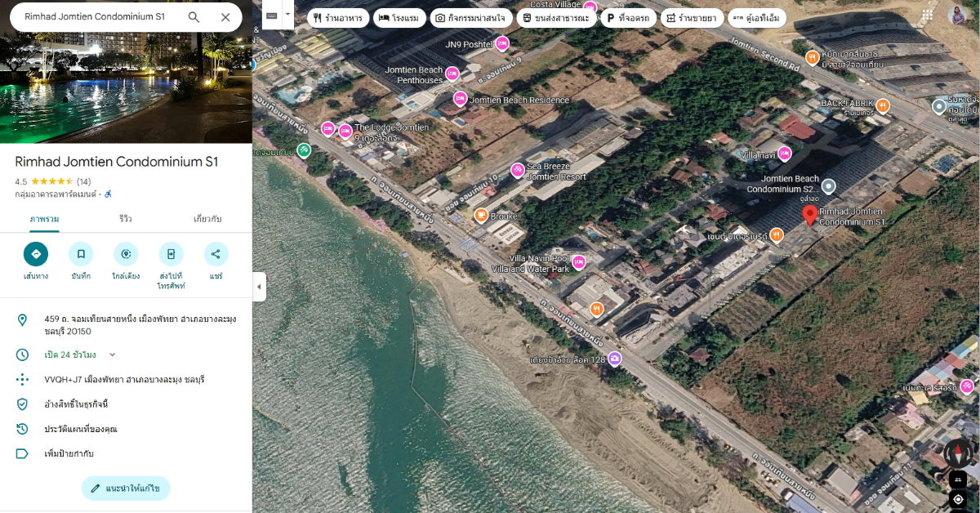Viewport: 980px width, 513px height.
Task: Click the Costa Village marker
Action: [x=590, y=7]
